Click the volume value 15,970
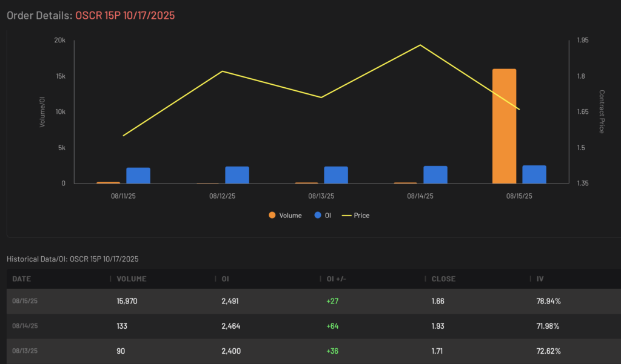This screenshot has width=621, height=364. [x=127, y=301]
